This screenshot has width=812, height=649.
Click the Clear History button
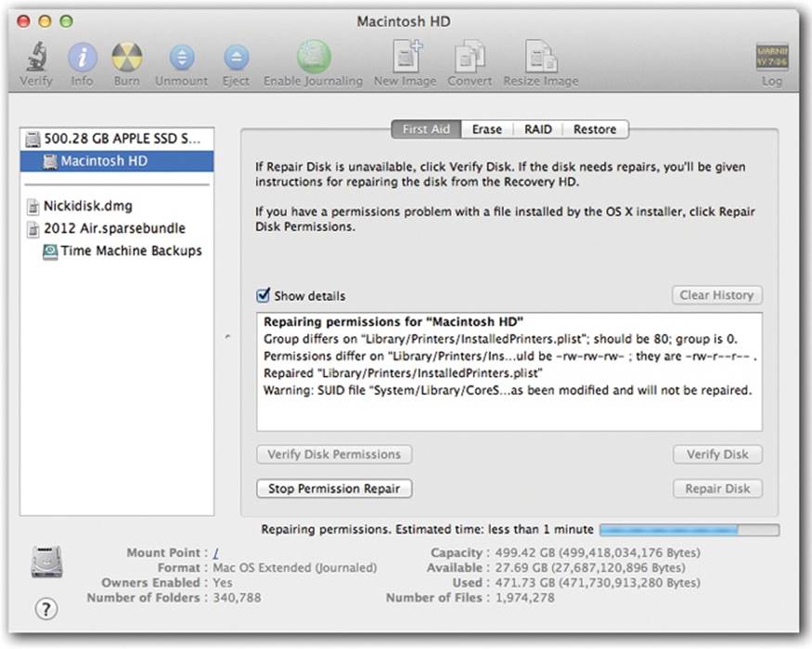pyautogui.click(x=716, y=295)
